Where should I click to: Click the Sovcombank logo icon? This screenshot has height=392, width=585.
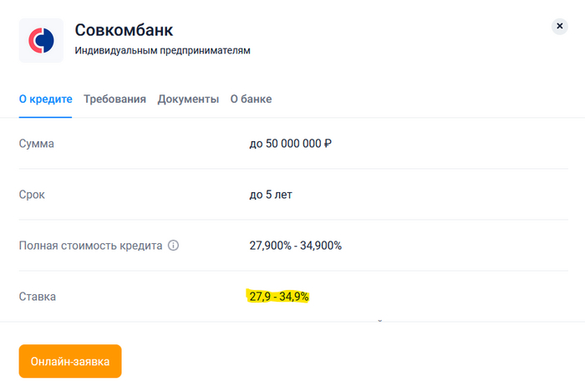[41, 40]
